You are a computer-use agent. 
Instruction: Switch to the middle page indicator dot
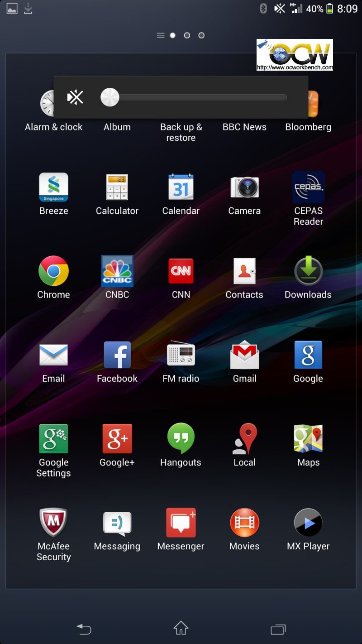[187, 35]
